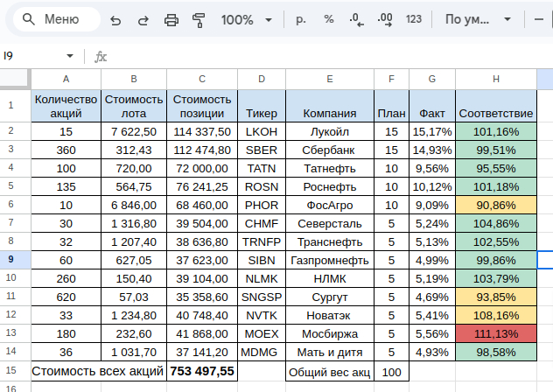Select row 9 header

(x=10, y=260)
